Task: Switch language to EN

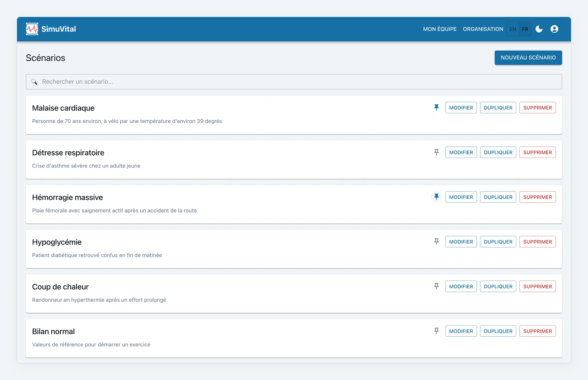Action: pyautogui.click(x=513, y=29)
